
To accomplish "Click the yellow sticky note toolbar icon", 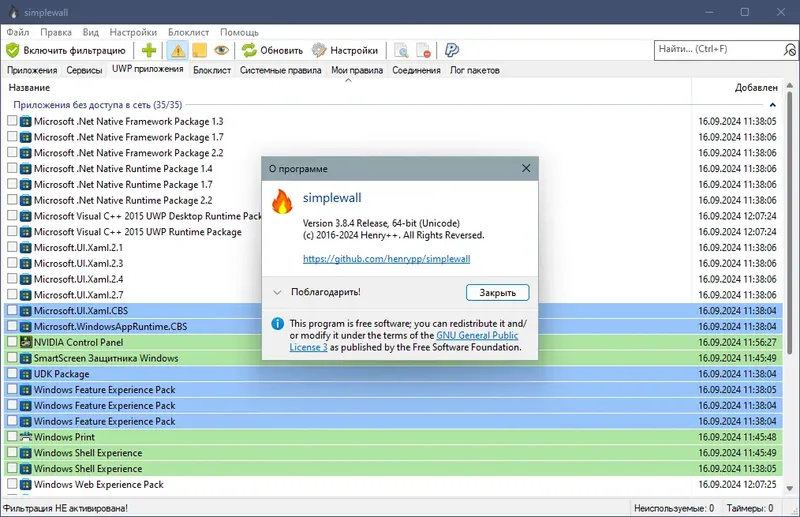I will 199,50.
